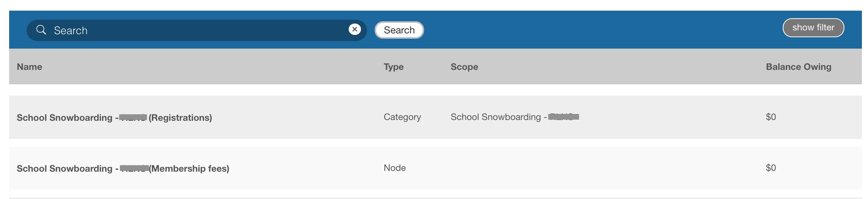Select the Category type cell
Screen dimensions: 868x199
click(x=402, y=117)
